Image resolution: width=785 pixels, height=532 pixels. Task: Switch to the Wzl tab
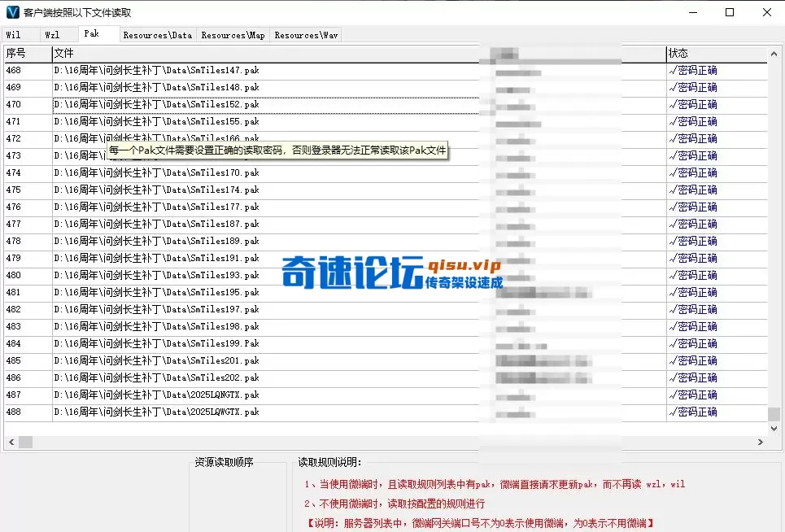[57, 34]
